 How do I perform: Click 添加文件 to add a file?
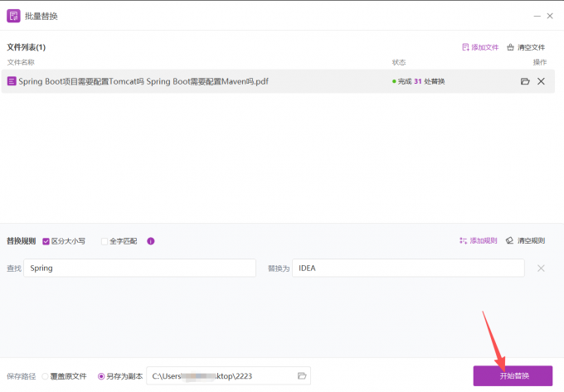480,47
